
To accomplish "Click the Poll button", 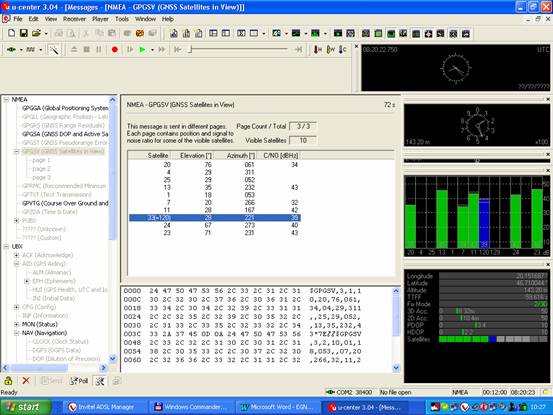I will click(x=79, y=381).
